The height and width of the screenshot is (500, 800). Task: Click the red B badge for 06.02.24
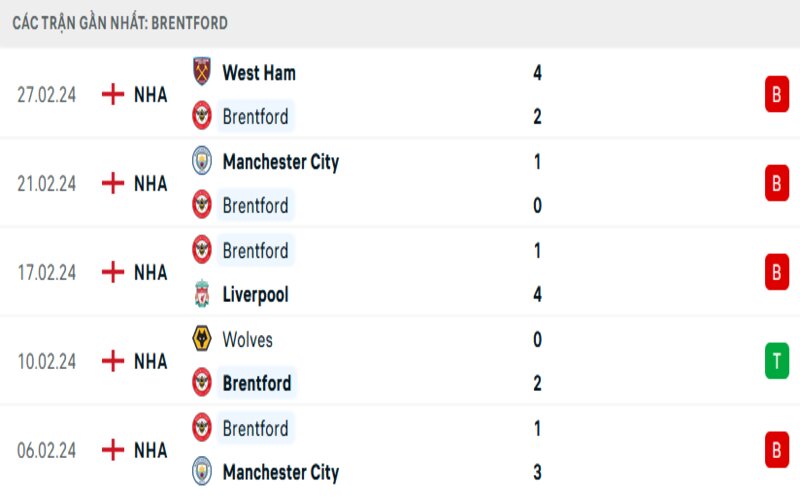pyautogui.click(x=777, y=450)
